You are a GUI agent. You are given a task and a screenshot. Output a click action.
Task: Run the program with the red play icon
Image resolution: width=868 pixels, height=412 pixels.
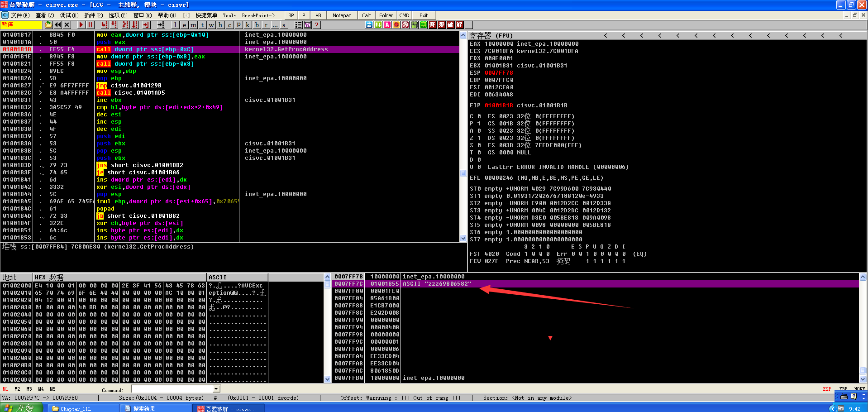tap(81, 24)
